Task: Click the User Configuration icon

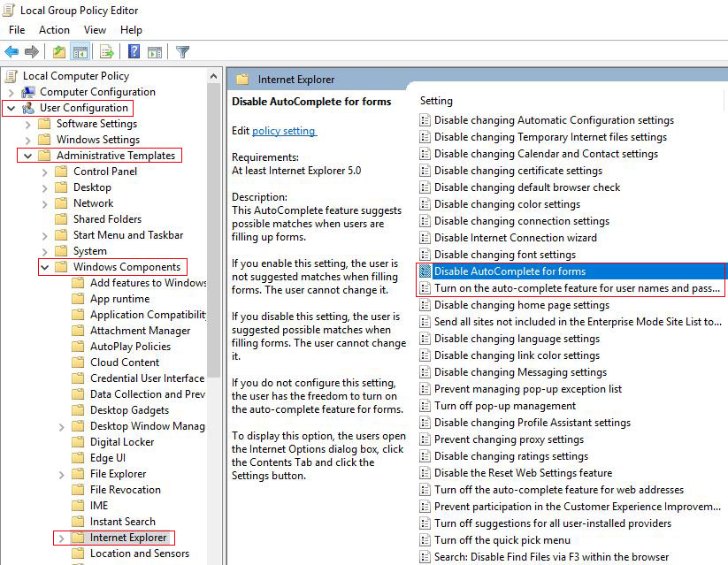Action: point(28,108)
